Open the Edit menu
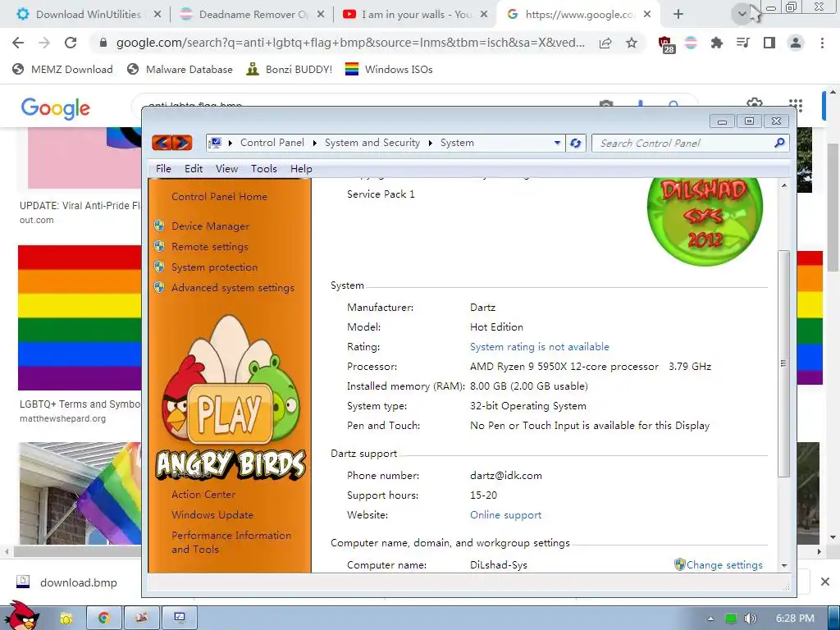The height and width of the screenshot is (630, 840). (x=194, y=169)
